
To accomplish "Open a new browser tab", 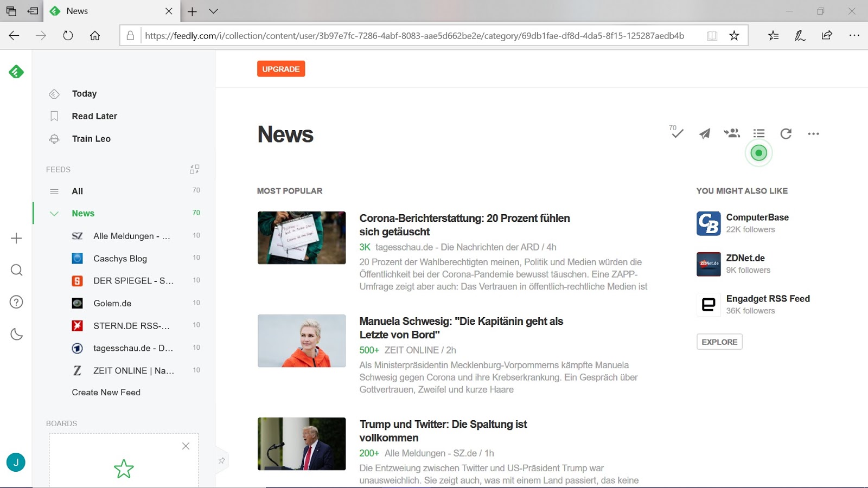I will 192,11.
